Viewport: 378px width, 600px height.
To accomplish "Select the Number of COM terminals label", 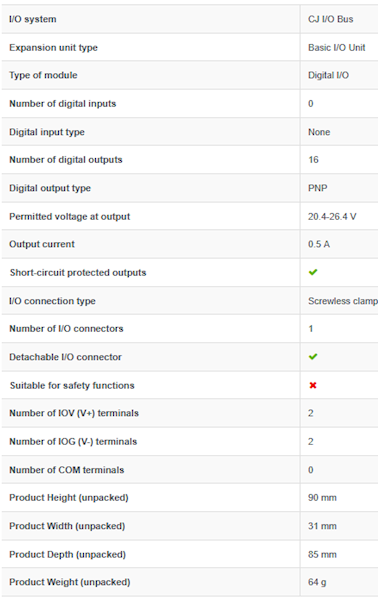I will click(x=67, y=470).
